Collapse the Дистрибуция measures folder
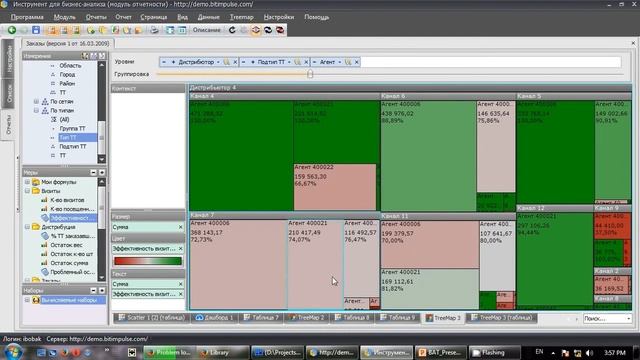The image size is (640, 360). click(x=27, y=227)
